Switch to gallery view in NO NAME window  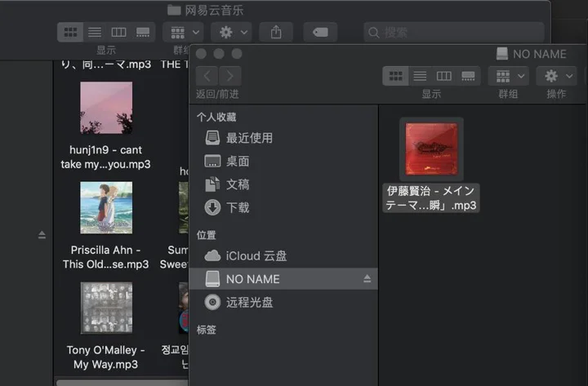[468, 76]
